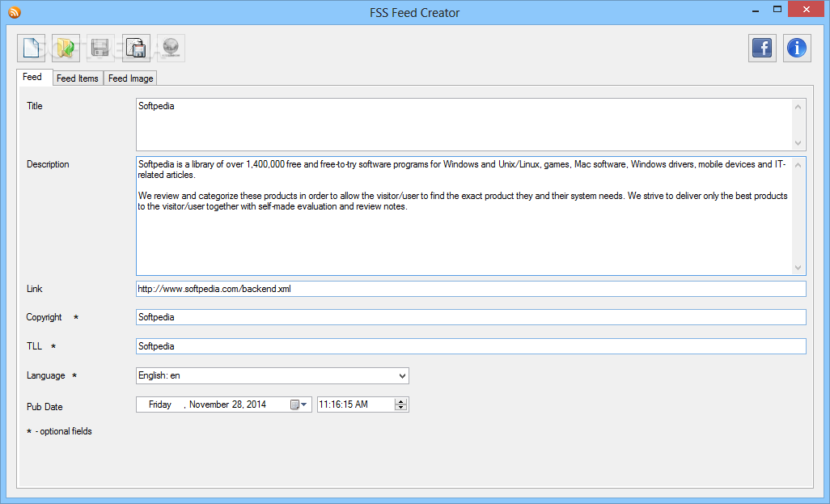Open an existing feed file

click(66, 49)
